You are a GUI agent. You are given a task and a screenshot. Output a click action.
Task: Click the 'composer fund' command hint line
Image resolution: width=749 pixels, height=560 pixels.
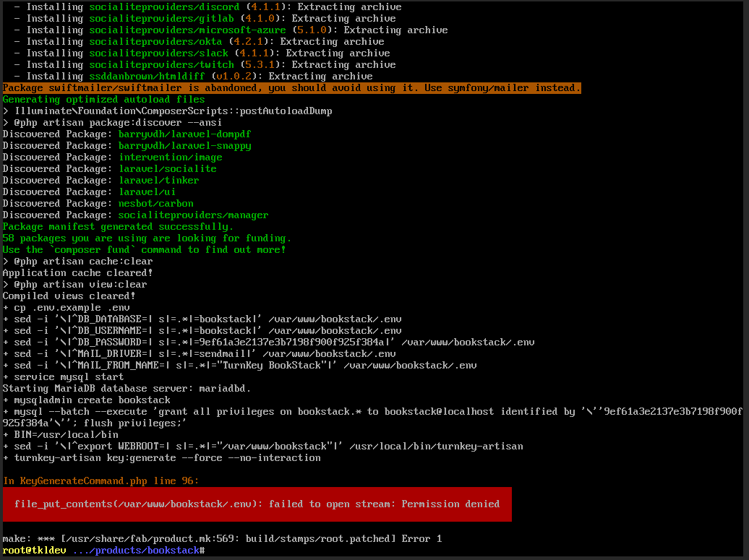144,249
